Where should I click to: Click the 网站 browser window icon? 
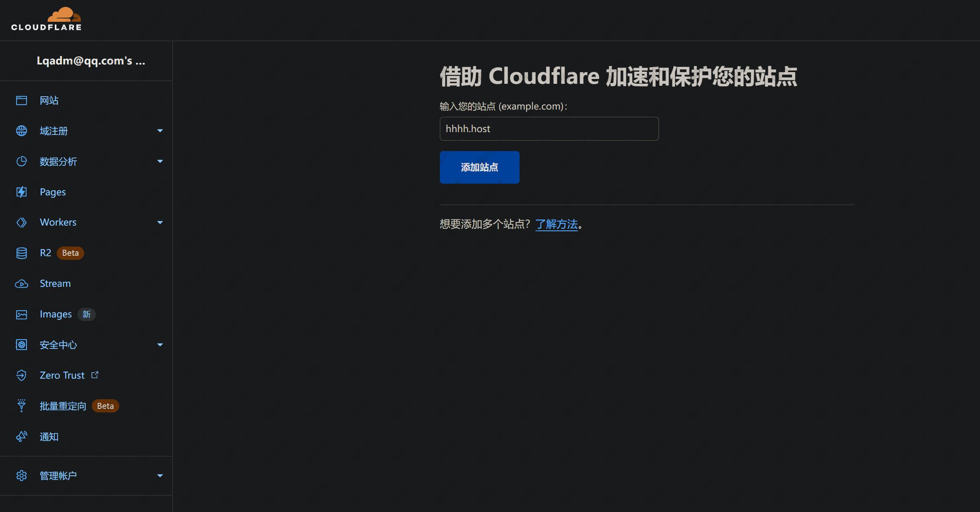point(21,100)
